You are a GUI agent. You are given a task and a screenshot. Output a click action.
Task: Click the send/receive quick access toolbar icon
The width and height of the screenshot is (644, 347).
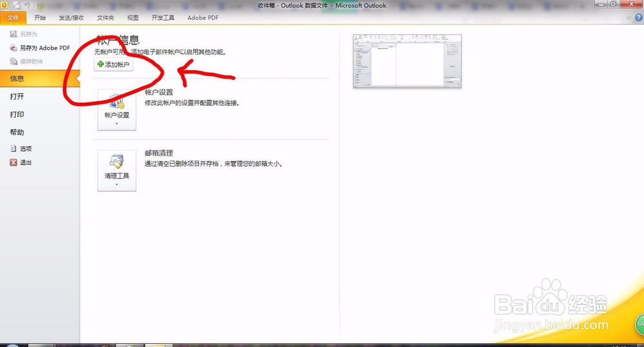(x=17, y=5)
